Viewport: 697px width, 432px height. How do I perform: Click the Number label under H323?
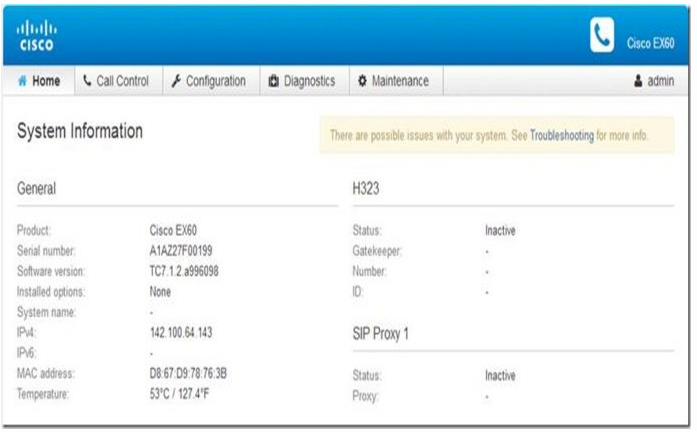point(369,271)
